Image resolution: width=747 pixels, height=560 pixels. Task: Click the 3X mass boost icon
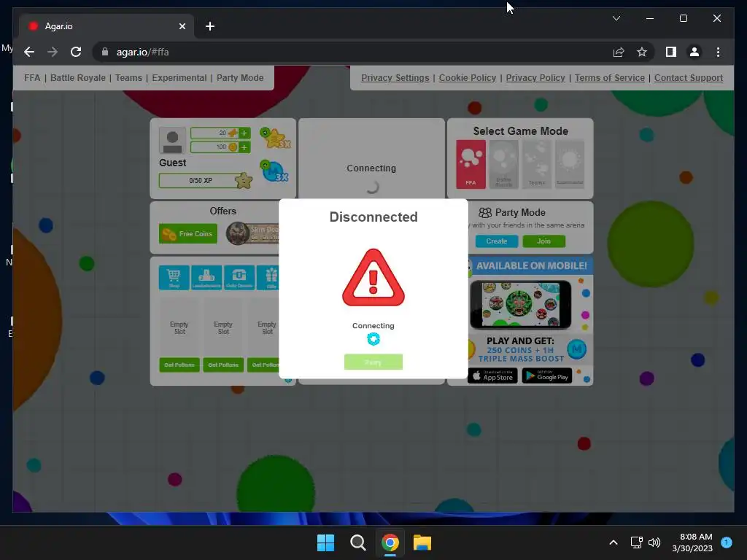[x=275, y=171]
